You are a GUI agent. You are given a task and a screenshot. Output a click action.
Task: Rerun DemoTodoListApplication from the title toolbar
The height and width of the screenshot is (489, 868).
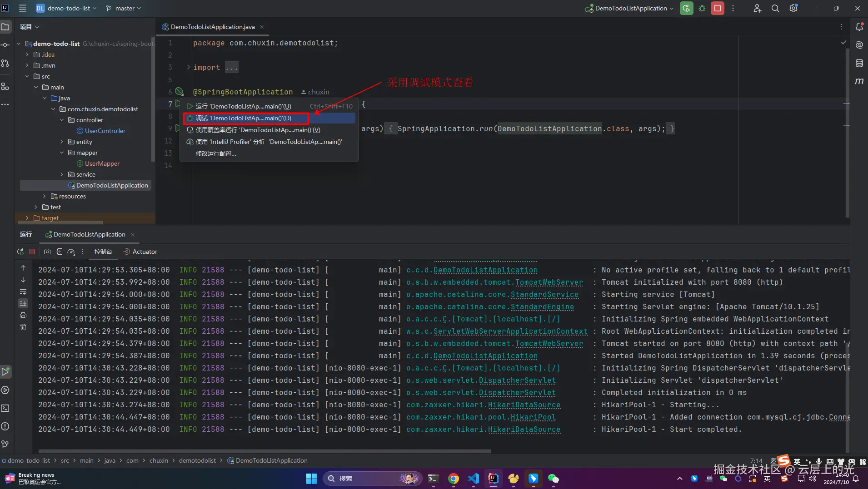tap(686, 8)
